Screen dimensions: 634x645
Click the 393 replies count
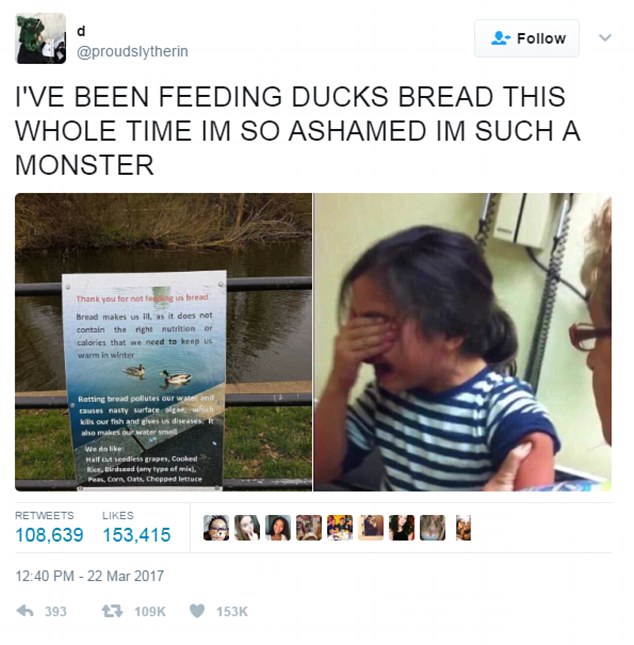pos(56,611)
